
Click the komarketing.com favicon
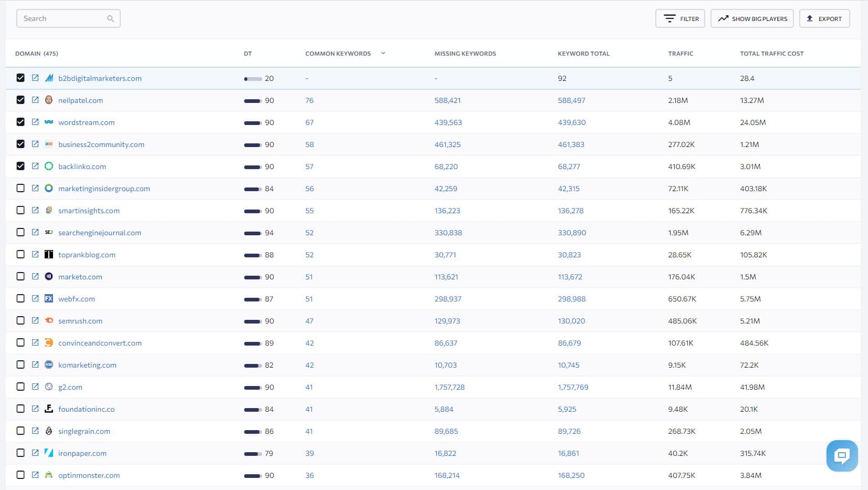click(x=49, y=364)
